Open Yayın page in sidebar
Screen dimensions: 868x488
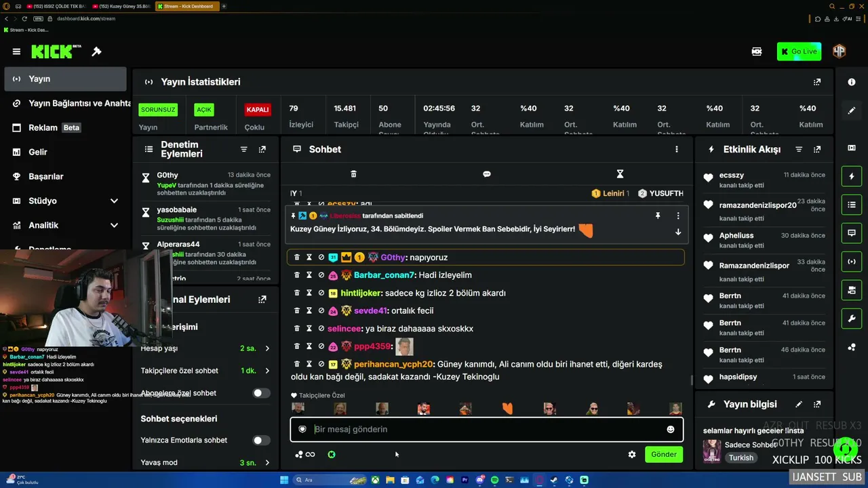tap(65, 79)
